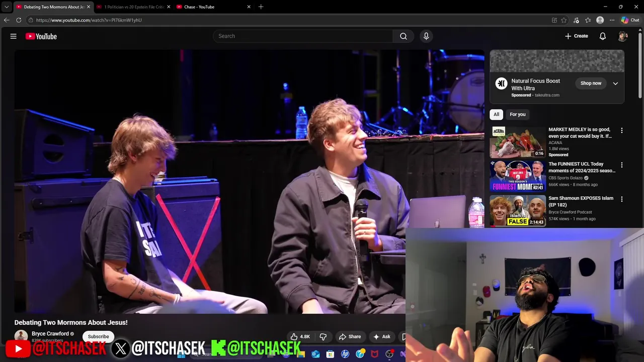The width and height of the screenshot is (644, 362).
Task: Open Visual Studio from the taskbar
Action: (403, 354)
